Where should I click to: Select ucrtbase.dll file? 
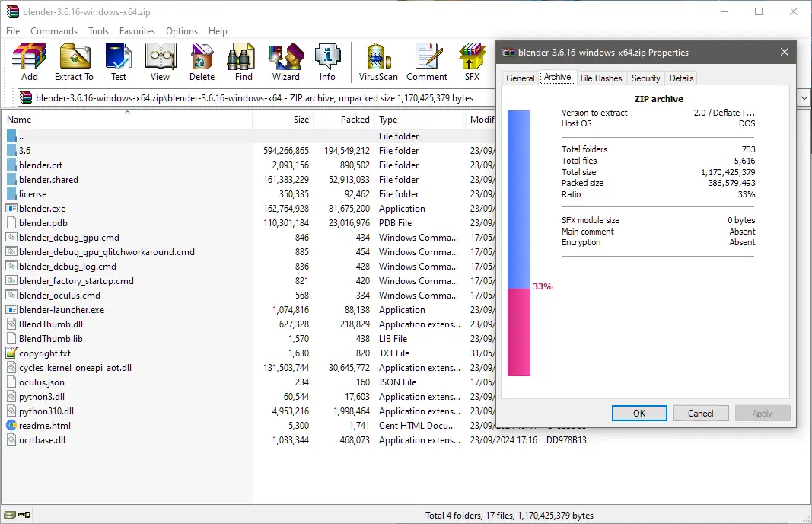(x=42, y=440)
